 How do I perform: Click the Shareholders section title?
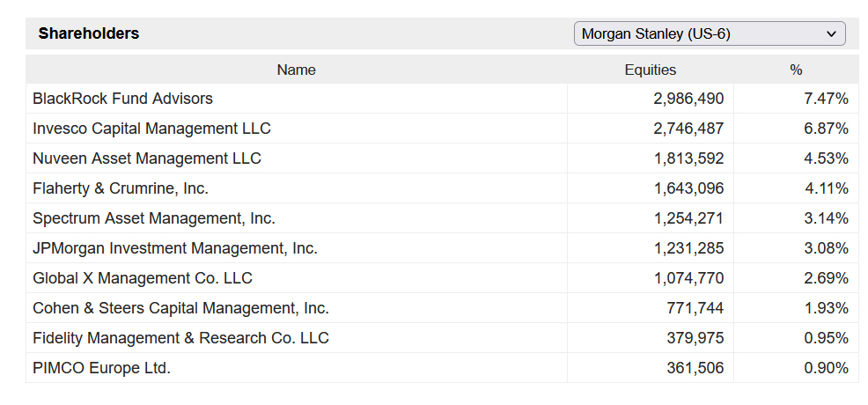click(x=89, y=33)
